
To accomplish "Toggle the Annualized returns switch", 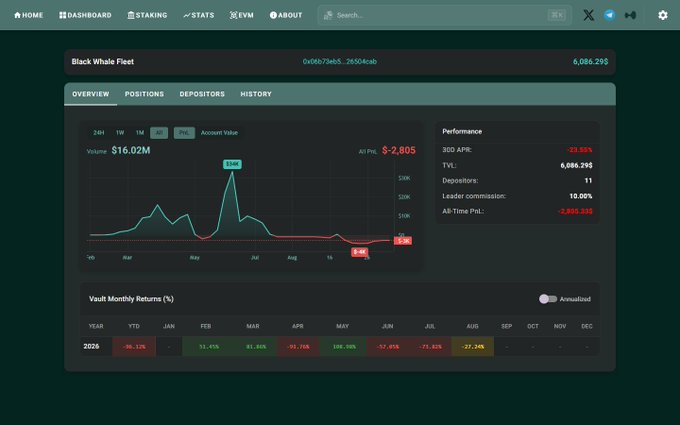I will pyautogui.click(x=548, y=299).
